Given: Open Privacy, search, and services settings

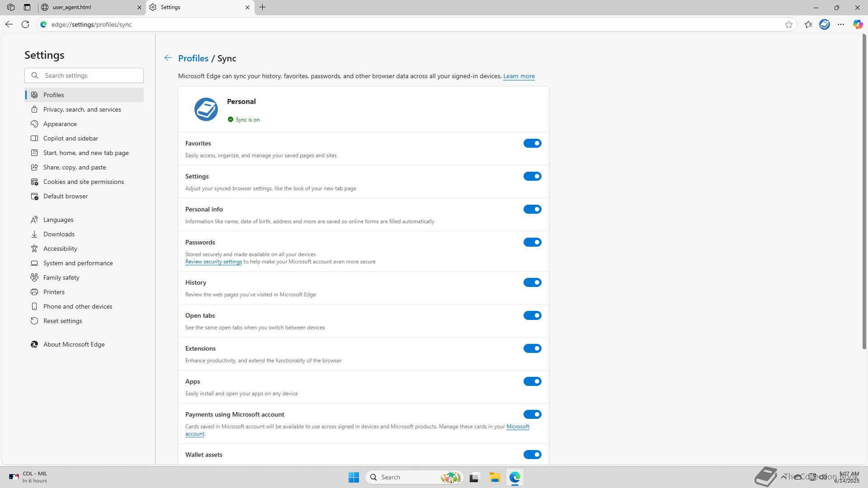Looking at the screenshot, I should (x=82, y=109).
